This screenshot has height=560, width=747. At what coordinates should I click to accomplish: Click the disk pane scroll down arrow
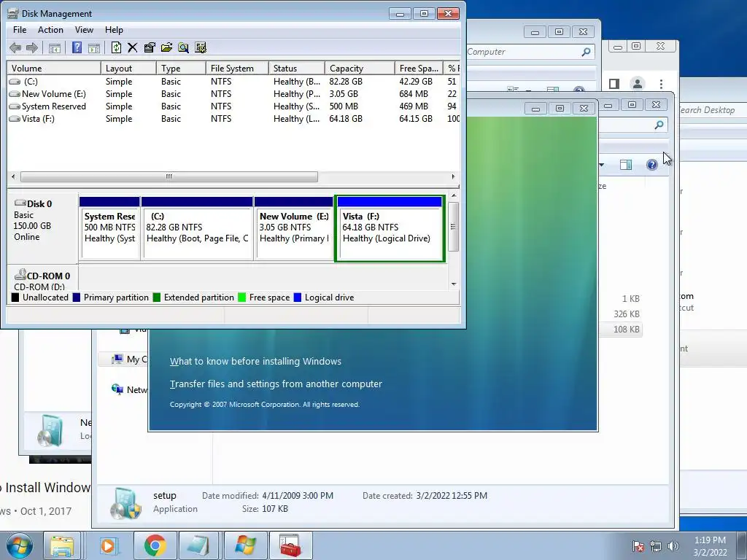[454, 284]
